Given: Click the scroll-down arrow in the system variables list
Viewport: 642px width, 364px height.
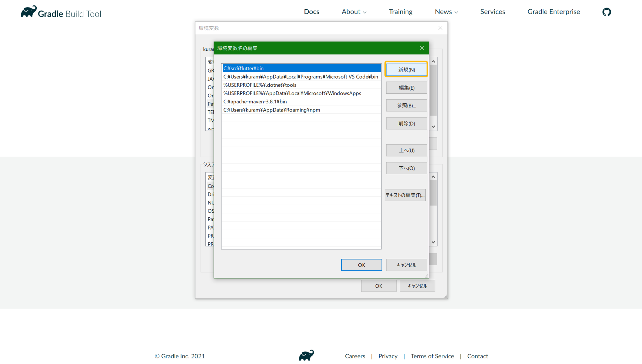Looking at the screenshot, I should pos(433,242).
